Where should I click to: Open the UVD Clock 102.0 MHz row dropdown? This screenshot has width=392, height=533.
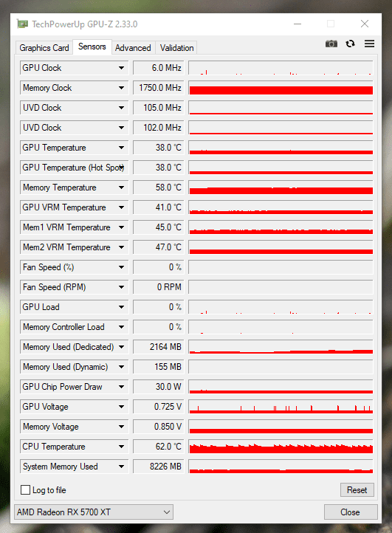click(x=121, y=128)
